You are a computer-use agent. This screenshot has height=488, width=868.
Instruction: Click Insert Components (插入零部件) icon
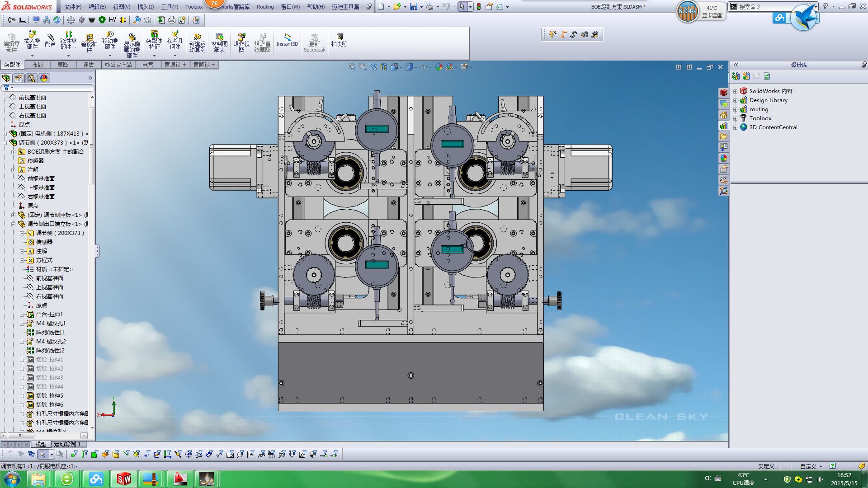(x=32, y=40)
